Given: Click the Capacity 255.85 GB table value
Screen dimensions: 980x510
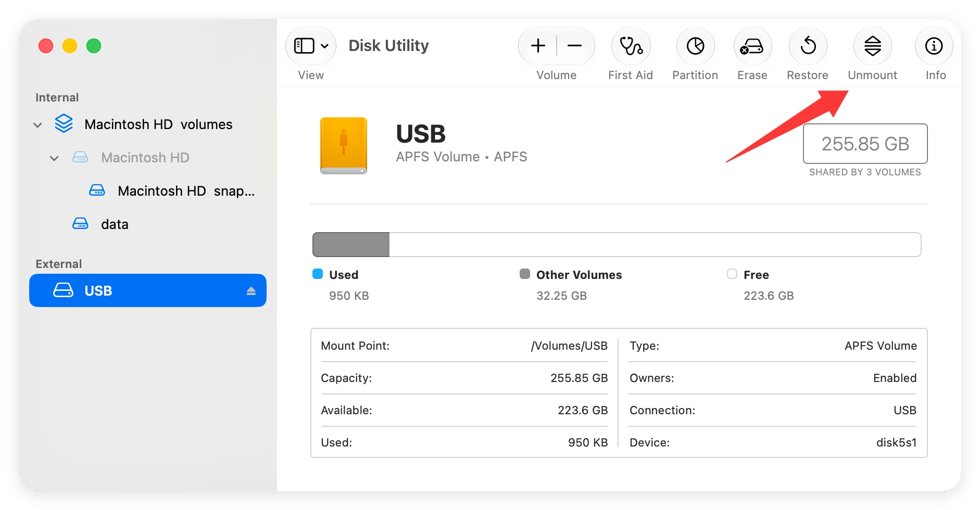Looking at the screenshot, I should click(x=579, y=378).
